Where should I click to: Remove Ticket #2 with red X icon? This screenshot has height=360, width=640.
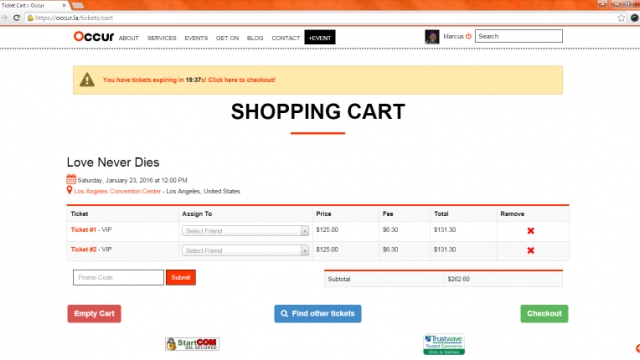530,251
